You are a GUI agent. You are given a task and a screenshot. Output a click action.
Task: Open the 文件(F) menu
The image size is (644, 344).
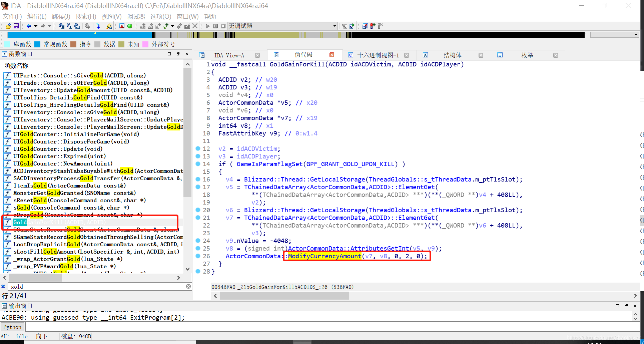click(12, 16)
